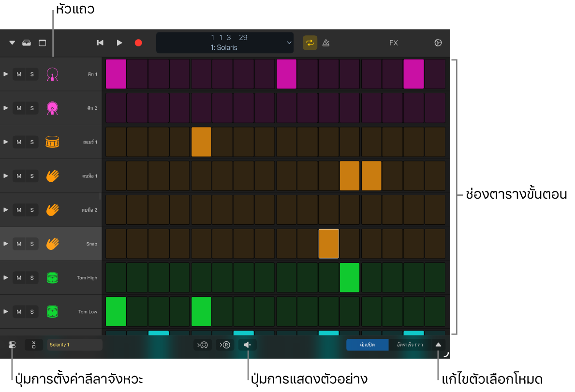Open the sound browser tray icon

pos(27,43)
